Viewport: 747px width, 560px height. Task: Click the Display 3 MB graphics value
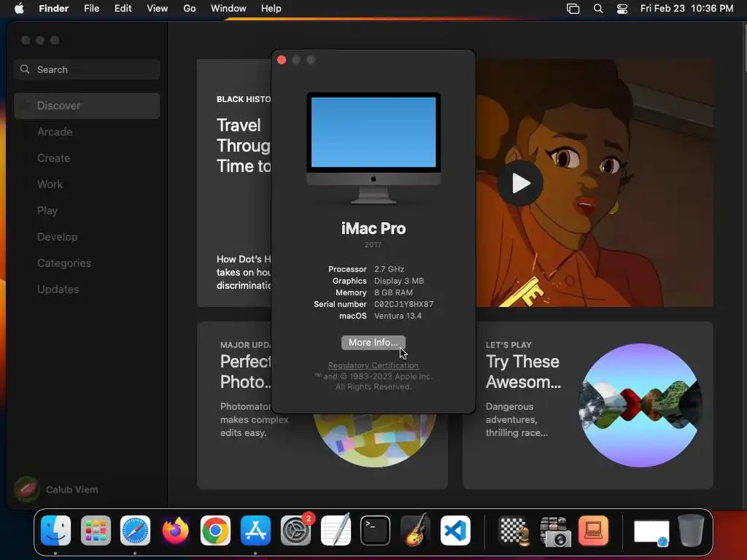399,281
